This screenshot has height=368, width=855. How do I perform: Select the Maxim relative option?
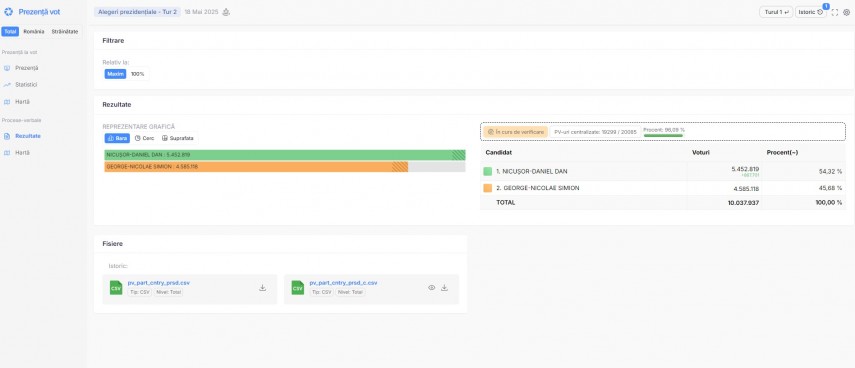click(x=115, y=74)
